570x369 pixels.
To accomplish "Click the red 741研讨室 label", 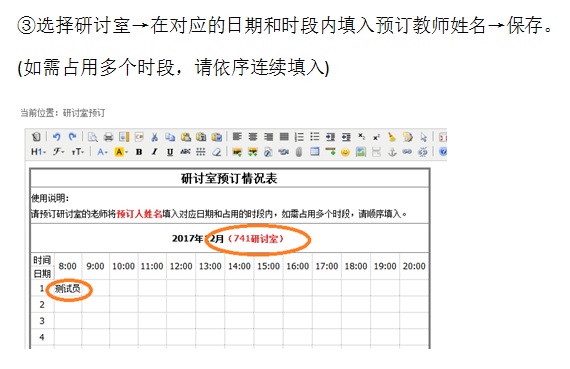I will [256, 239].
